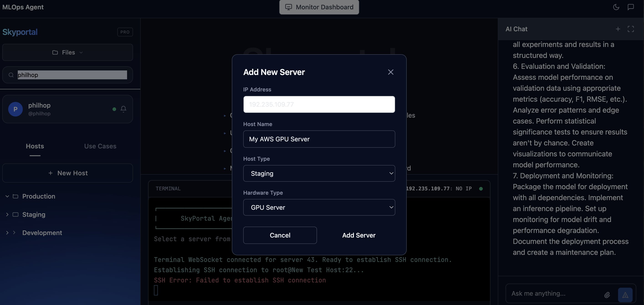
Task: Click Cancel in the dialog
Action: click(280, 235)
